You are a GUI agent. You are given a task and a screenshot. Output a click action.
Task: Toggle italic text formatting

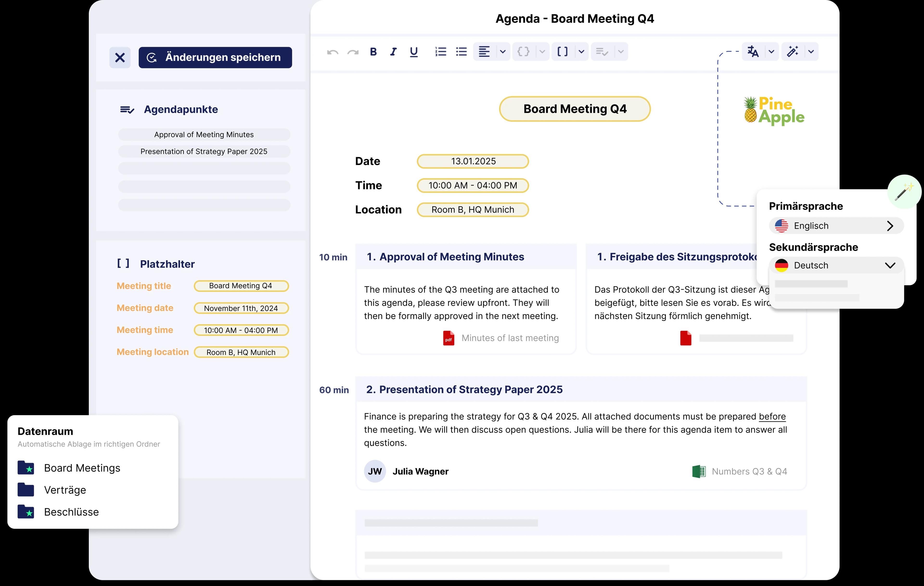tap(393, 52)
